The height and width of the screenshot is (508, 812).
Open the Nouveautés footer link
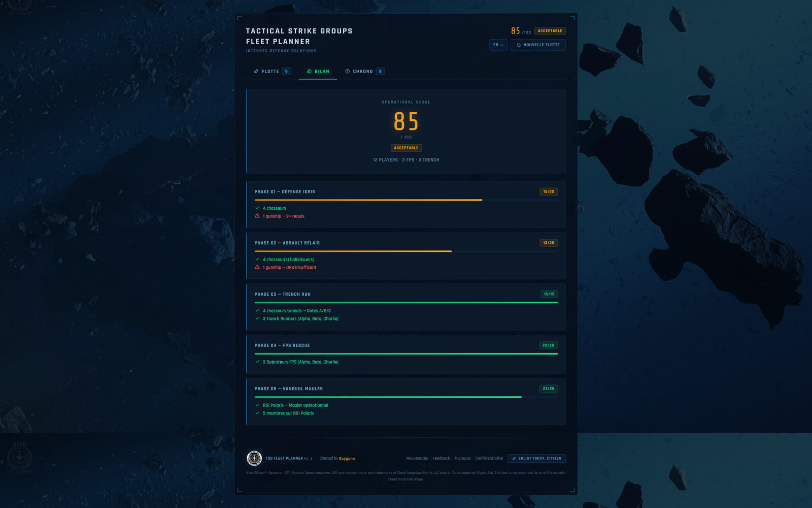417,458
